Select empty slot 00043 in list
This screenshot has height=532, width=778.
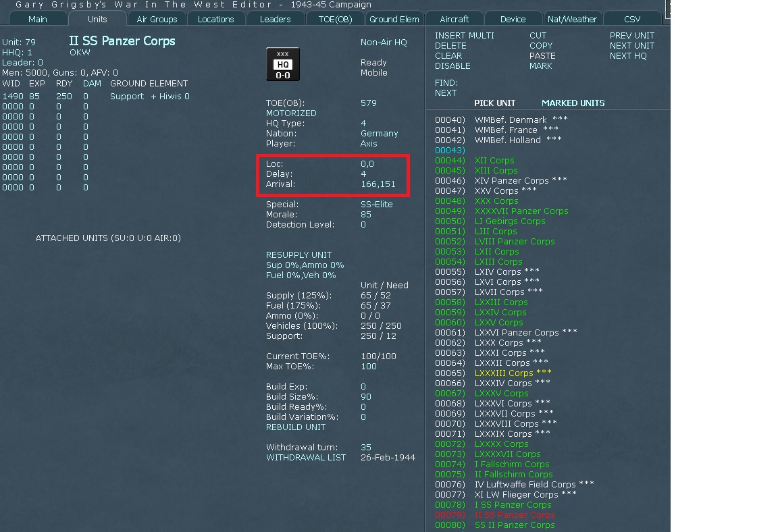pos(450,151)
